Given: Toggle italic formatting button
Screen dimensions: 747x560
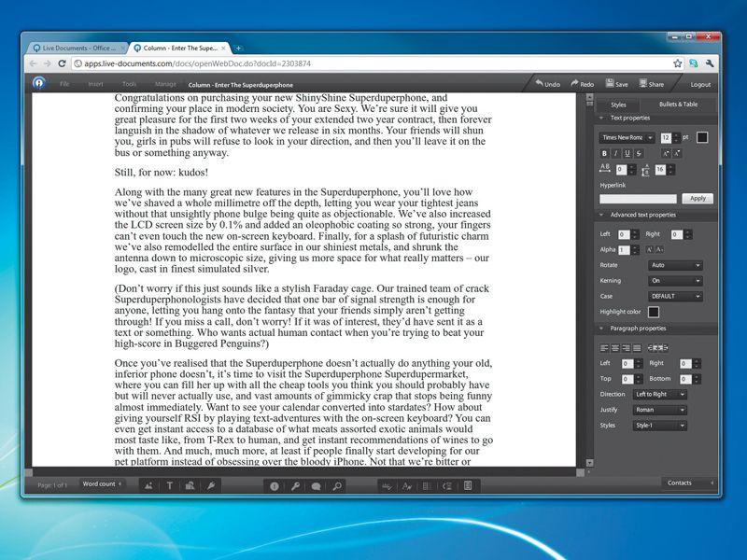Looking at the screenshot, I should point(615,153).
